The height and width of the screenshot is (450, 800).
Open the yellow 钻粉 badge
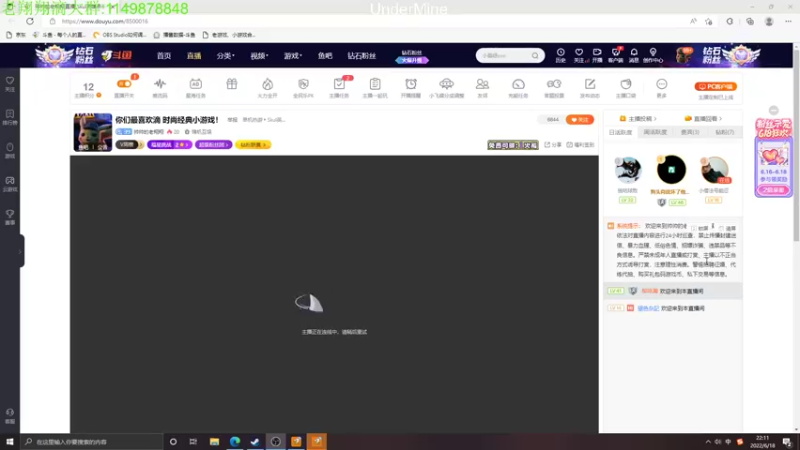point(253,145)
